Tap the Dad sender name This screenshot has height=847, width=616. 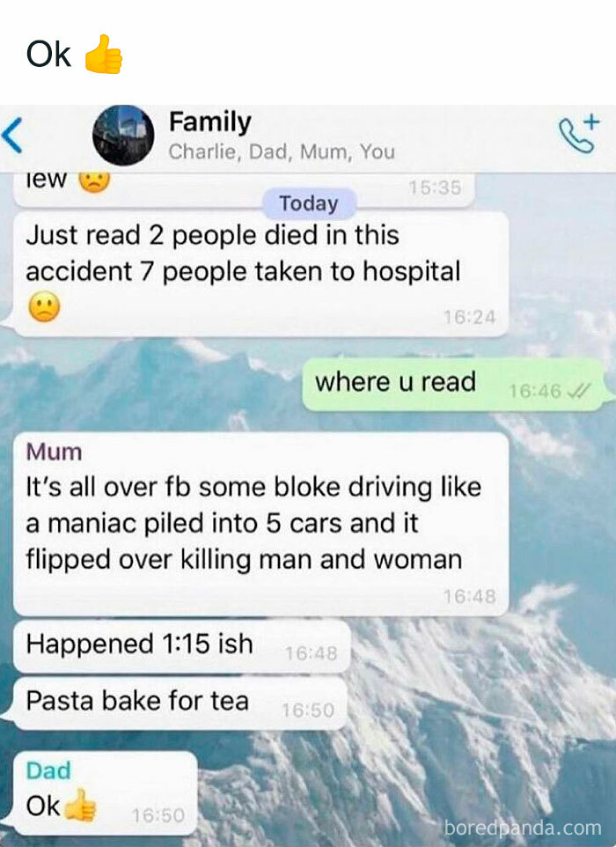click(48, 770)
